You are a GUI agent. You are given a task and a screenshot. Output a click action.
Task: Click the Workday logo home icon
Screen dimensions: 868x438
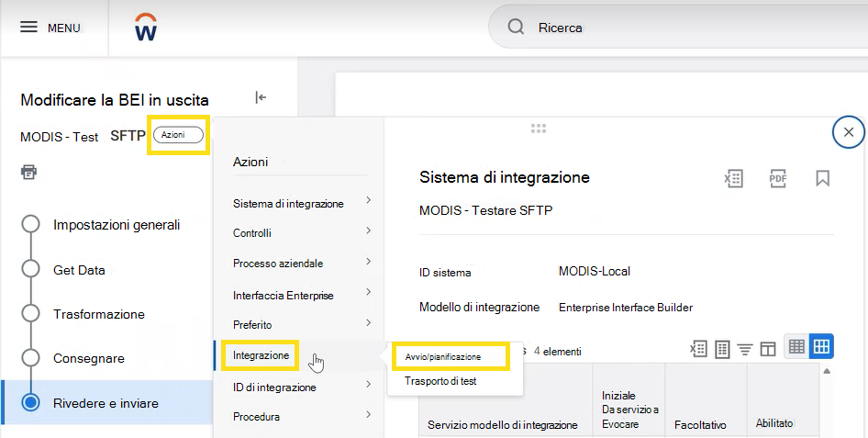(x=146, y=28)
